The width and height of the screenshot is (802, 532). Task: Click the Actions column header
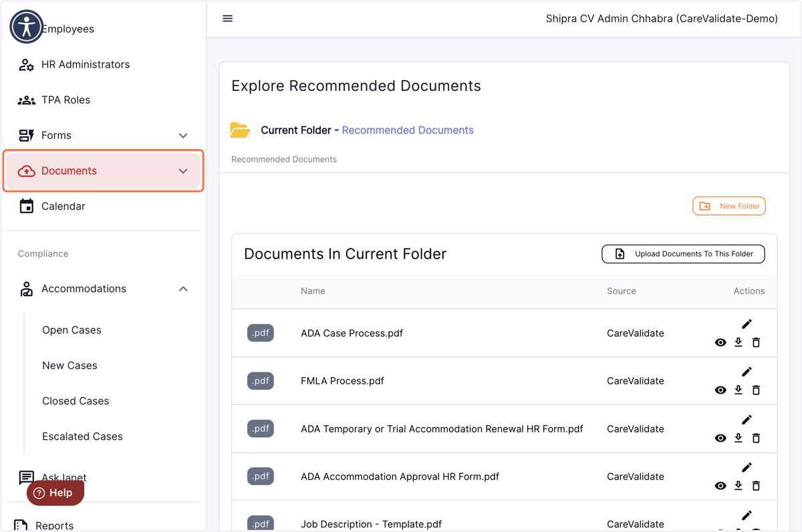point(749,291)
